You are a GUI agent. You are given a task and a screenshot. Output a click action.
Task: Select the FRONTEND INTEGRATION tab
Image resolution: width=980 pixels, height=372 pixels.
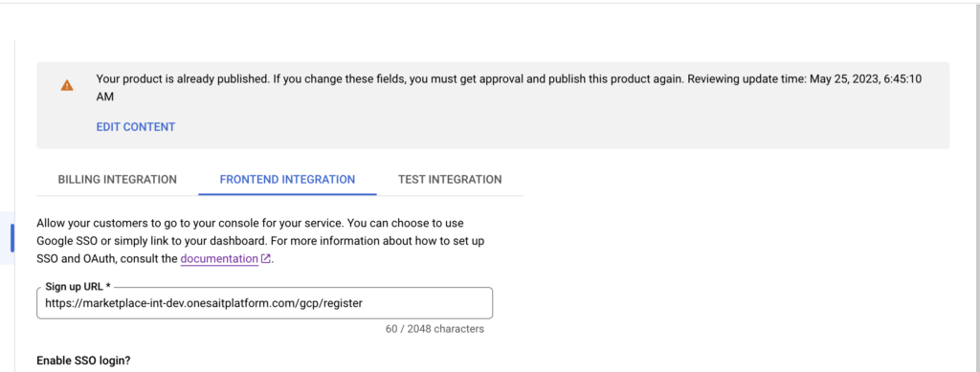coord(287,179)
